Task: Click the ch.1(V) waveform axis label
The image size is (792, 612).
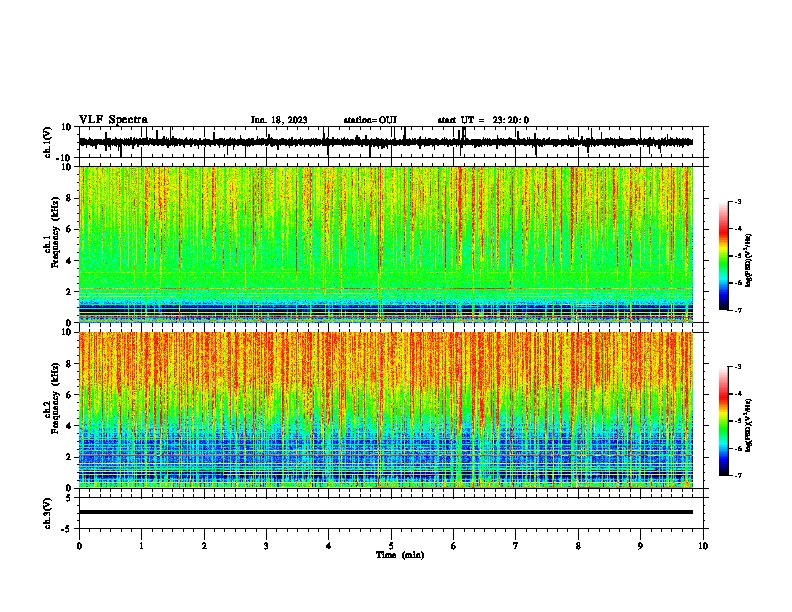Action: (x=48, y=142)
